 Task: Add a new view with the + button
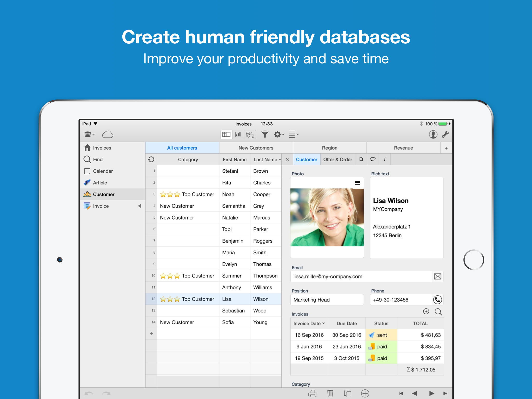pyautogui.click(x=446, y=148)
